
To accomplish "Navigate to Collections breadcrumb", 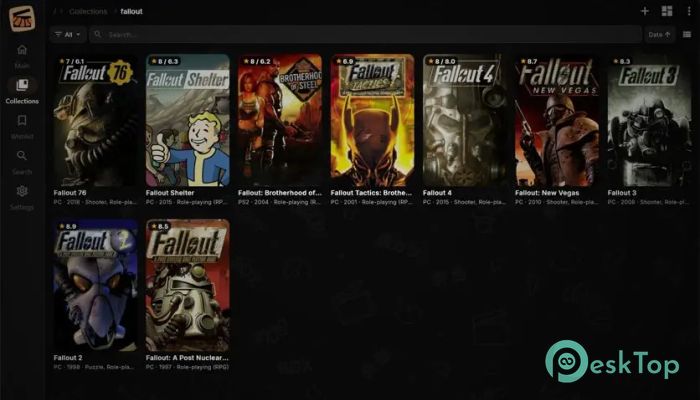I will click(x=88, y=12).
